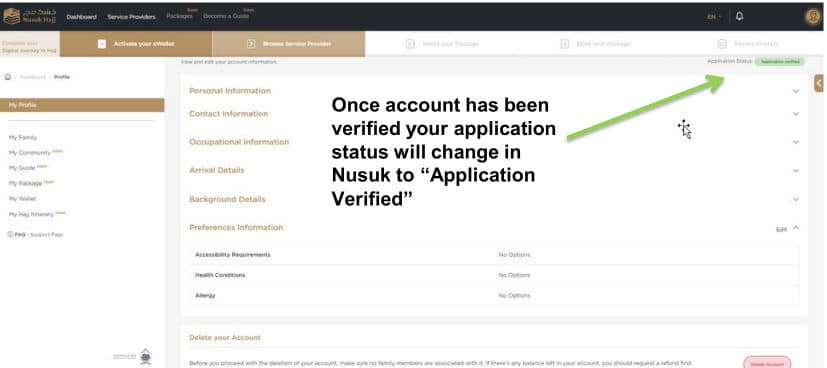Expand the Background Details section chevron
The width and height of the screenshot is (827, 368).
pyautogui.click(x=796, y=199)
